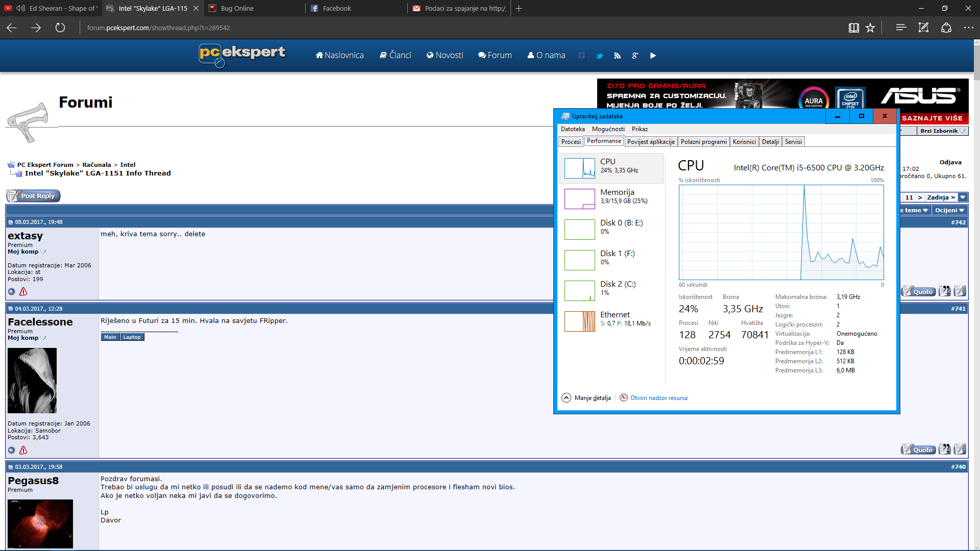This screenshot has width=980, height=551.
Task: Open the Edge reading view icon
Action: [x=853, y=28]
